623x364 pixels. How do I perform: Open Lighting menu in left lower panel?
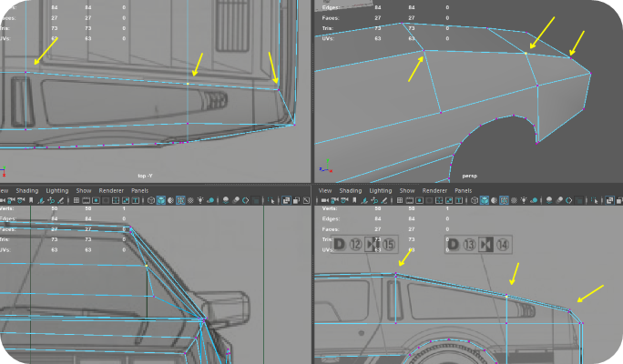coord(56,190)
